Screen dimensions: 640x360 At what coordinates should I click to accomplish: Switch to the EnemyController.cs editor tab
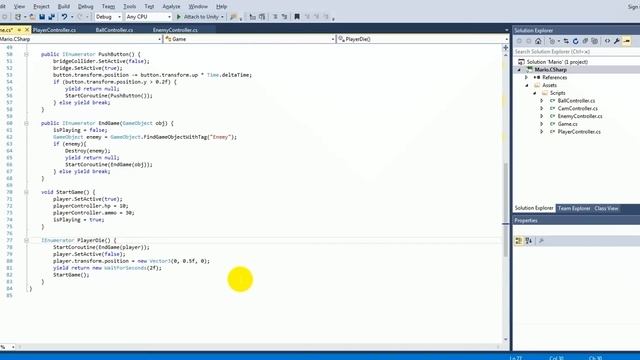click(175, 30)
